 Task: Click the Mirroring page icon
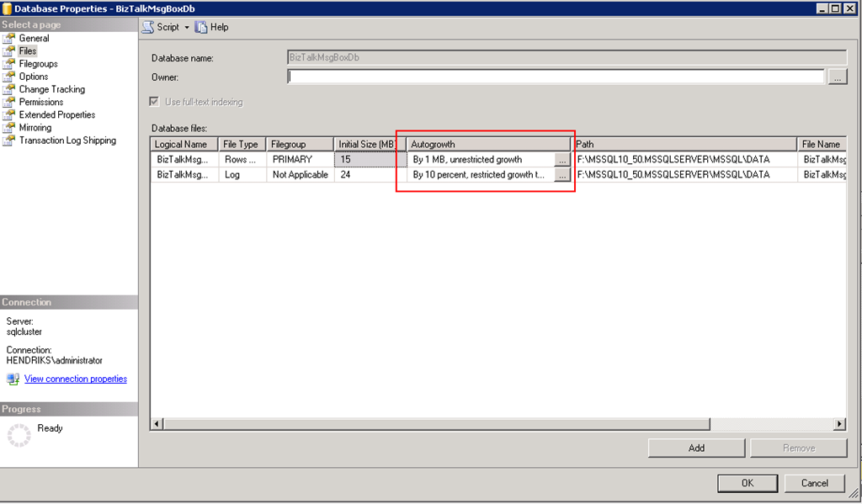[9, 128]
